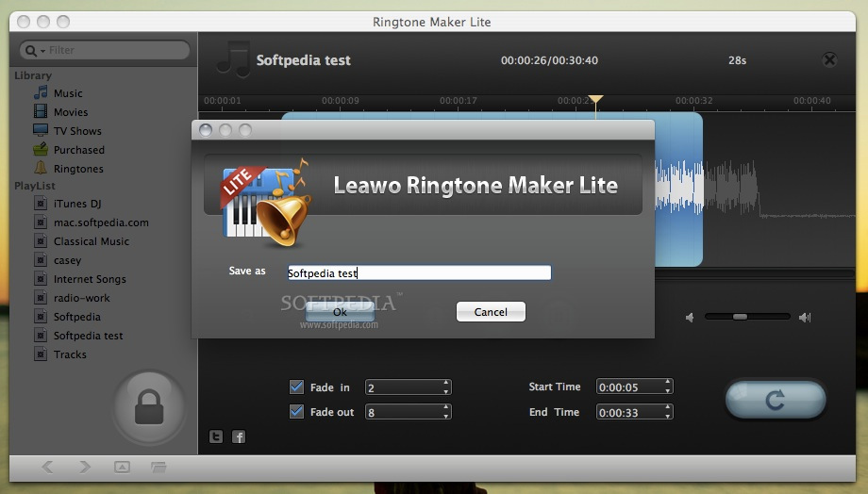Select the Softpedia test playlist
The height and width of the screenshot is (494, 868).
(x=89, y=336)
